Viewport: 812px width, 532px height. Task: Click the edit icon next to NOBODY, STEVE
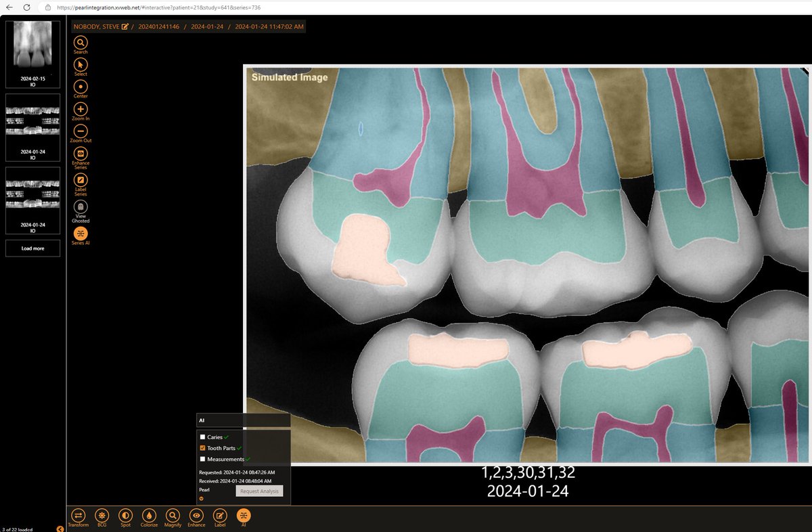point(125,26)
